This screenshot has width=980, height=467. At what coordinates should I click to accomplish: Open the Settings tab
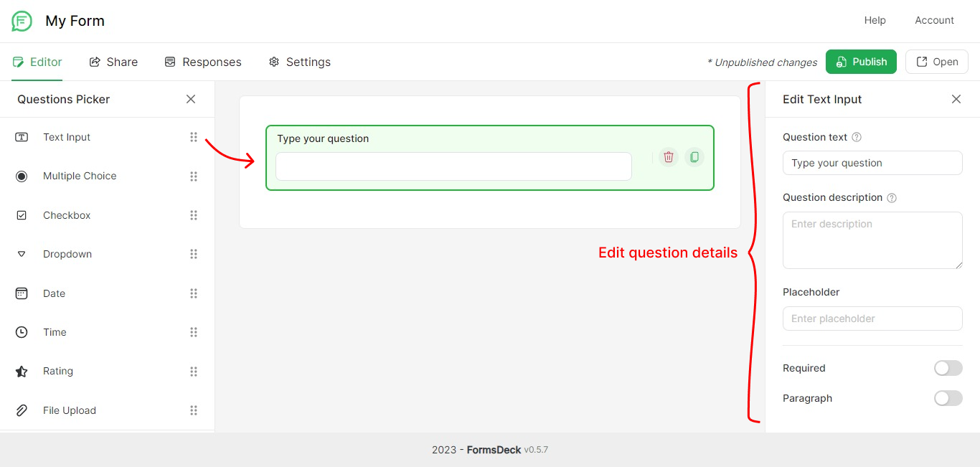[x=299, y=62]
